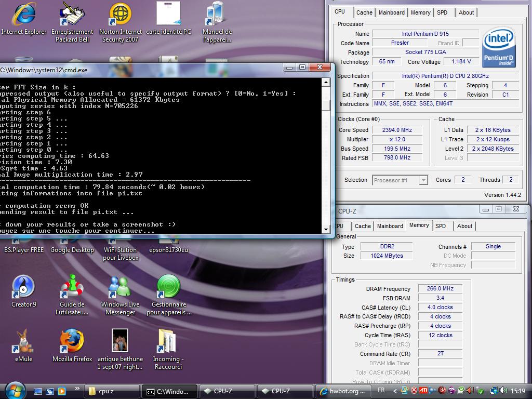Click Channels # value Single
The width and height of the screenshot is (532, 399).
pos(493,246)
